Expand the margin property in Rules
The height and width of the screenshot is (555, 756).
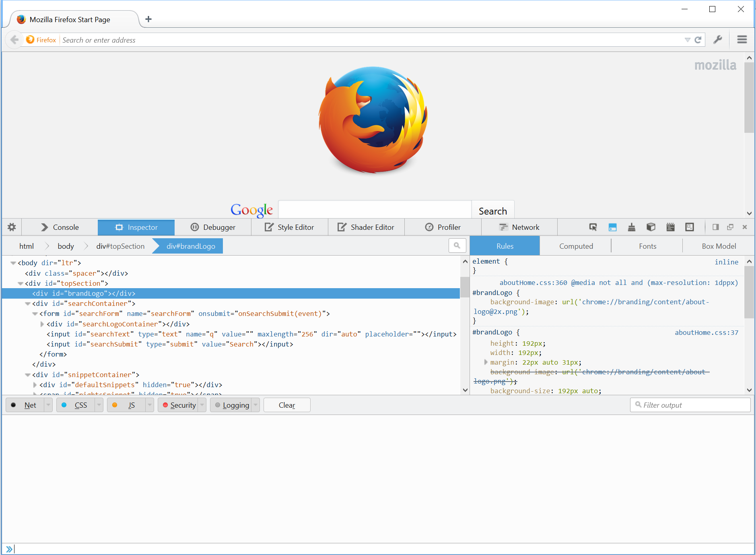point(486,362)
